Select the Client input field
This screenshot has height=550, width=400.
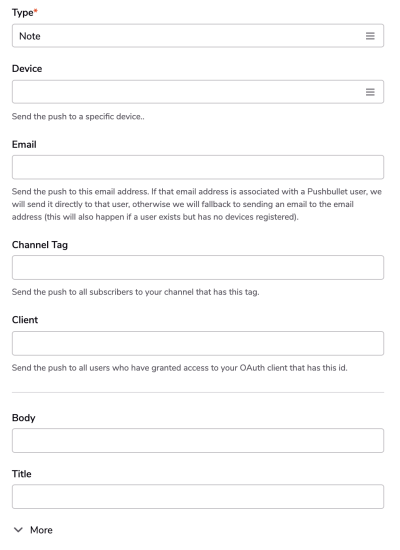pos(198,343)
